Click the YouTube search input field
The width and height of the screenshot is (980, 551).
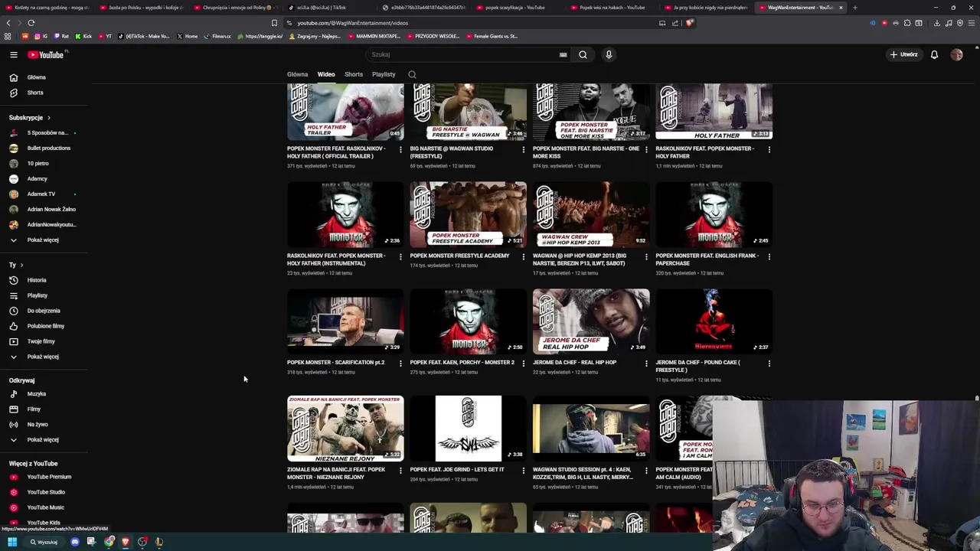click(463, 54)
